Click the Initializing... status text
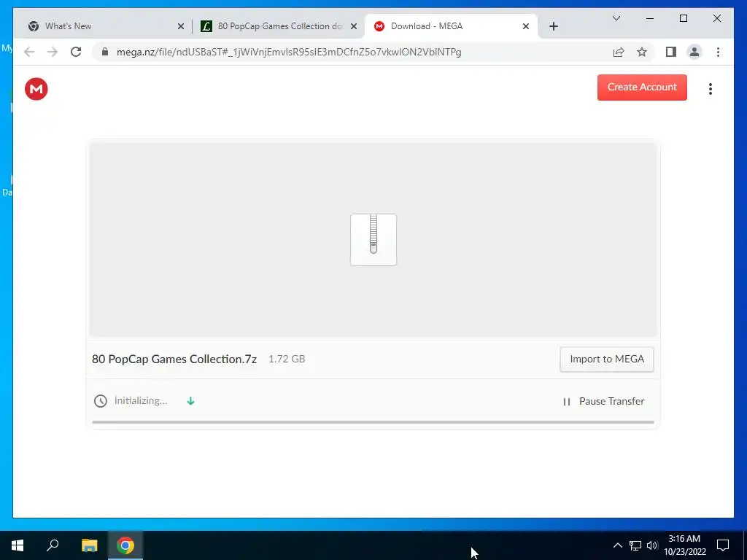747x560 pixels. (x=141, y=400)
